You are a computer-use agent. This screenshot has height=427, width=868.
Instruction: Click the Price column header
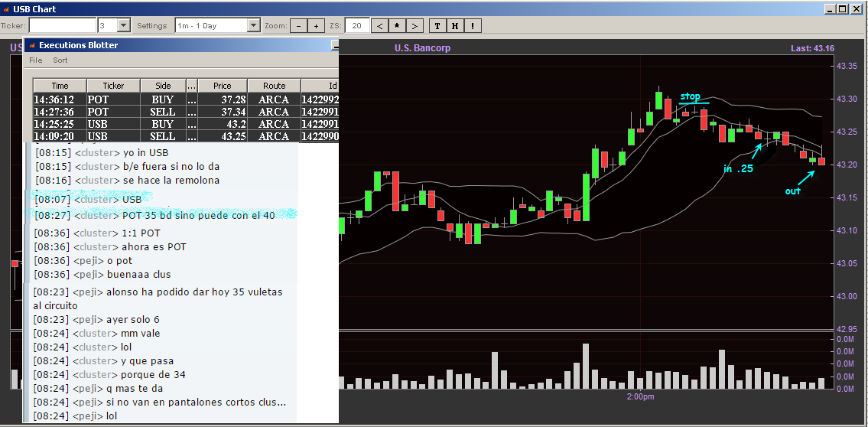[223, 86]
